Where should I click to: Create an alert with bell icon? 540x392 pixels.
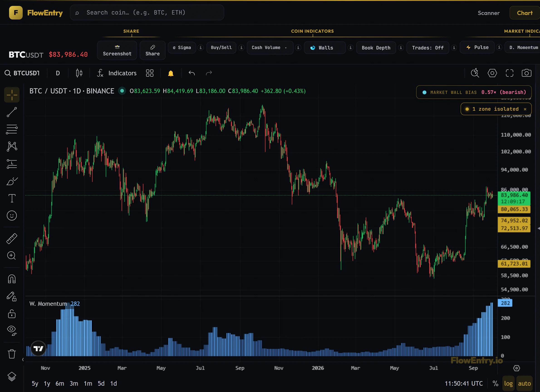[171, 73]
